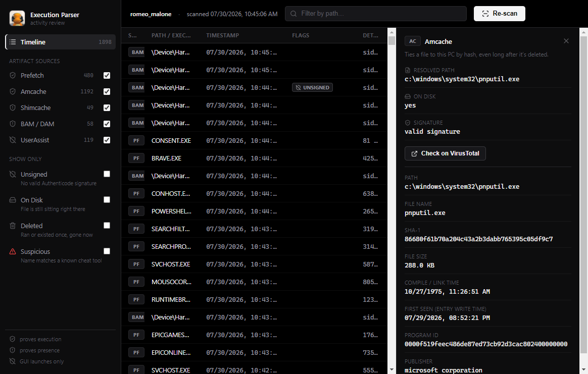Close the Amcache details panel
This screenshot has width=588, height=374.
pyautogui.click(x=566, y=41)
